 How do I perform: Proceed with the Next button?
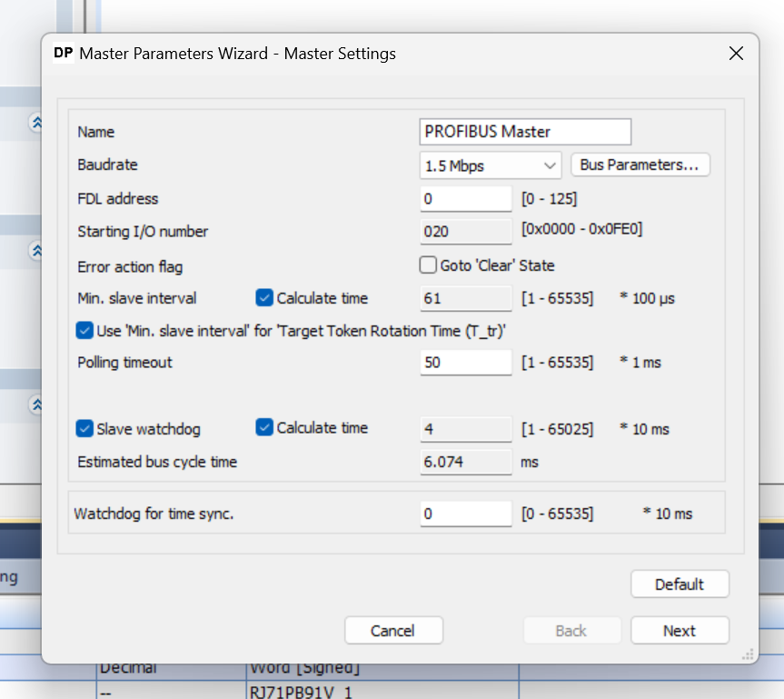click(680, 631)
